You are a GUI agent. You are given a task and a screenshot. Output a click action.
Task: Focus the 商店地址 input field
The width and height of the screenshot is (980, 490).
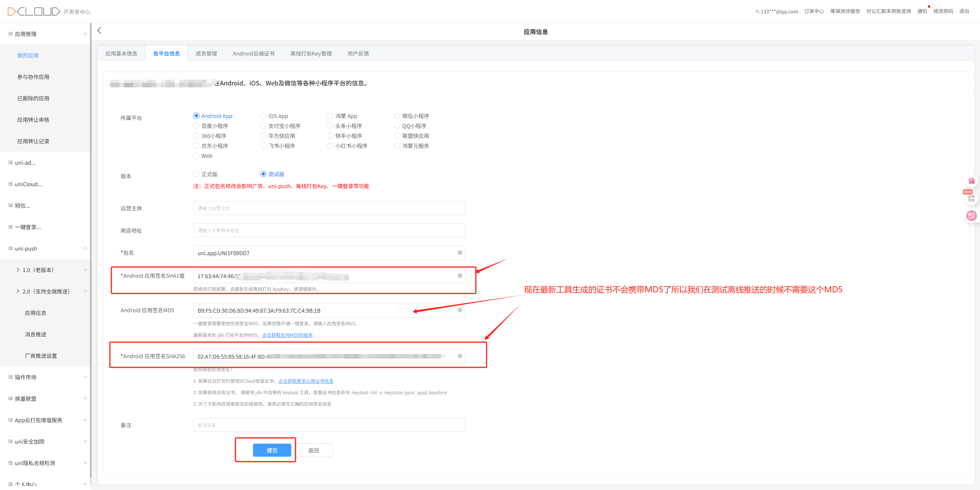(x=329, y=230)
